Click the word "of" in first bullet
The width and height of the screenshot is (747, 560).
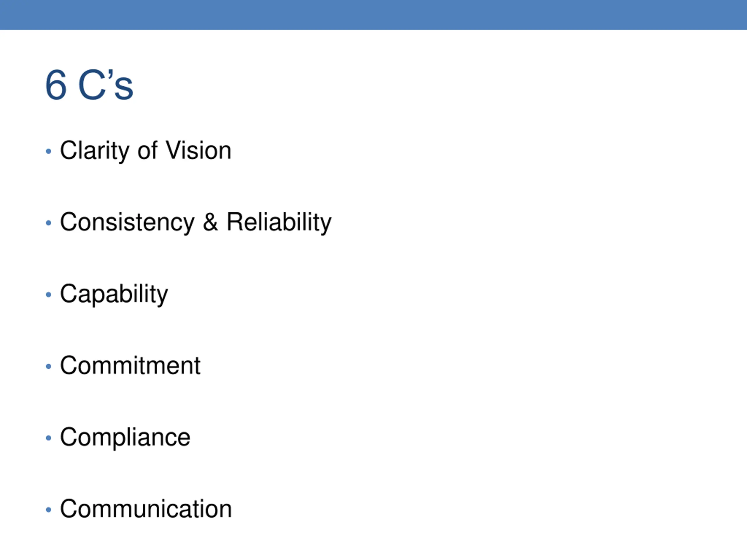(147, 150)
